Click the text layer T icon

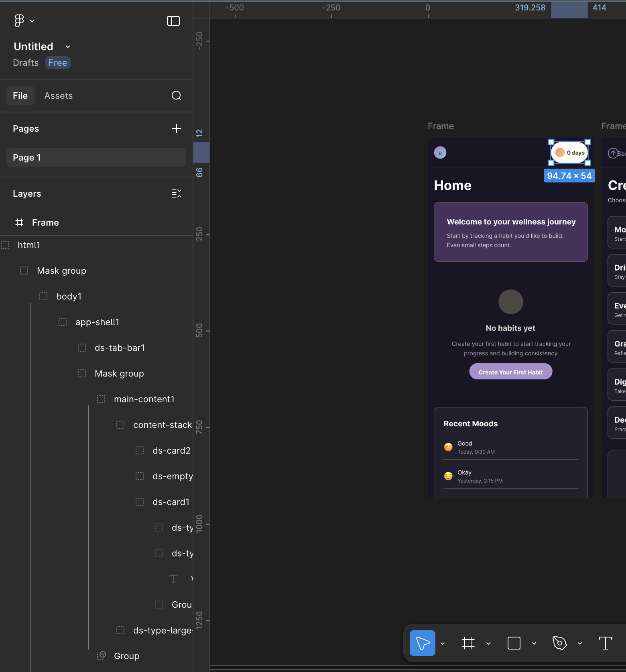[x=173, y=579]
